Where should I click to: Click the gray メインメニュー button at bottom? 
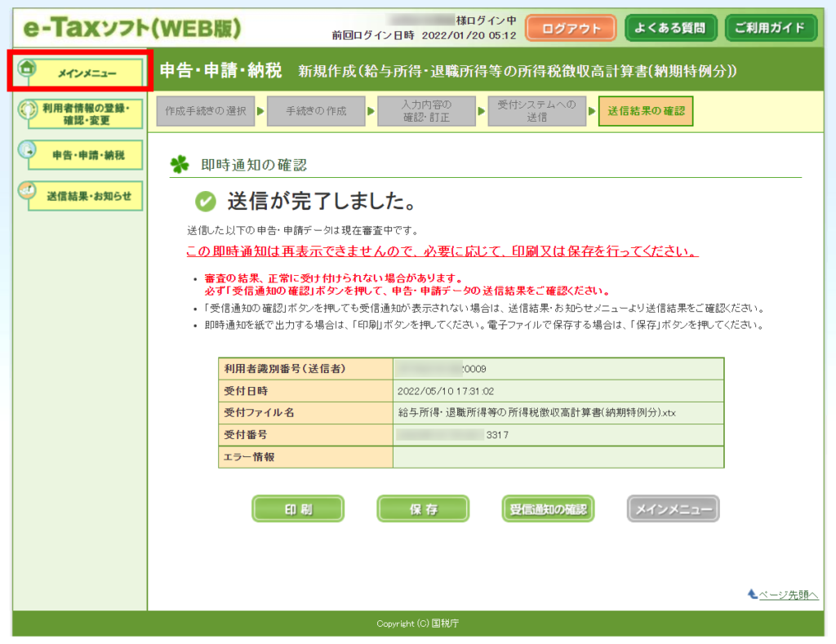[674, 509]
